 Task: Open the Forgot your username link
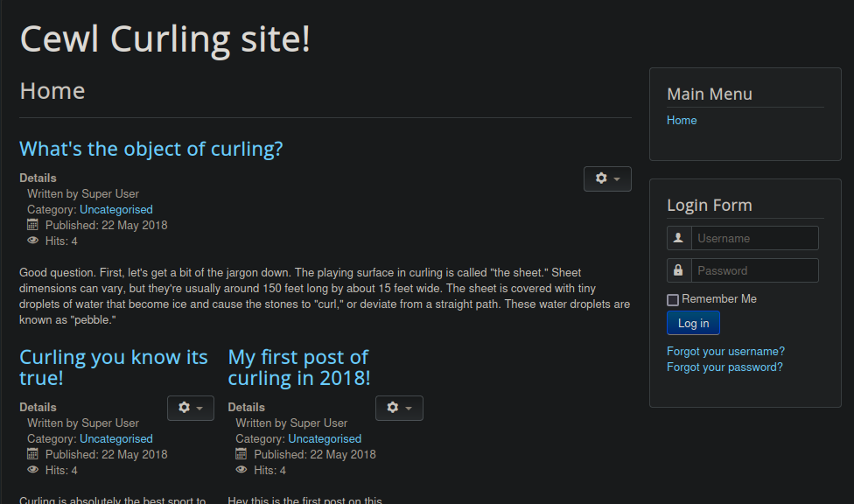[x=726, y=352]
